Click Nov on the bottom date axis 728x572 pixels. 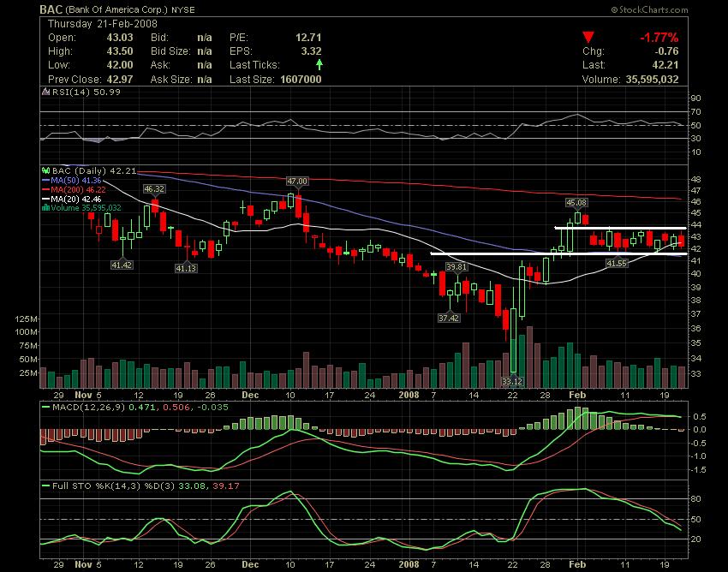click(84, 564)
